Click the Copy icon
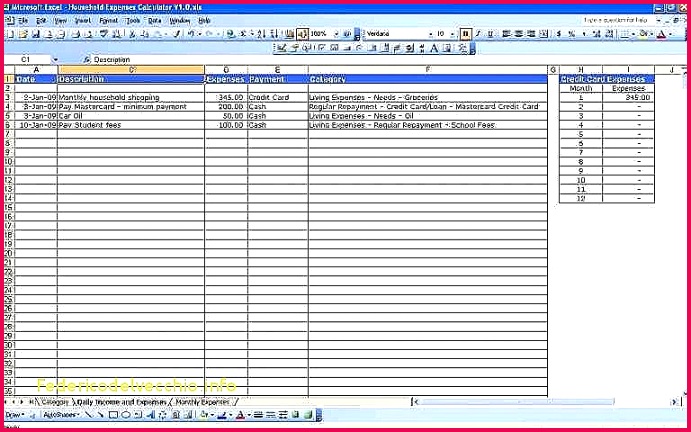691x432 pixels. (x=144, y=34)
